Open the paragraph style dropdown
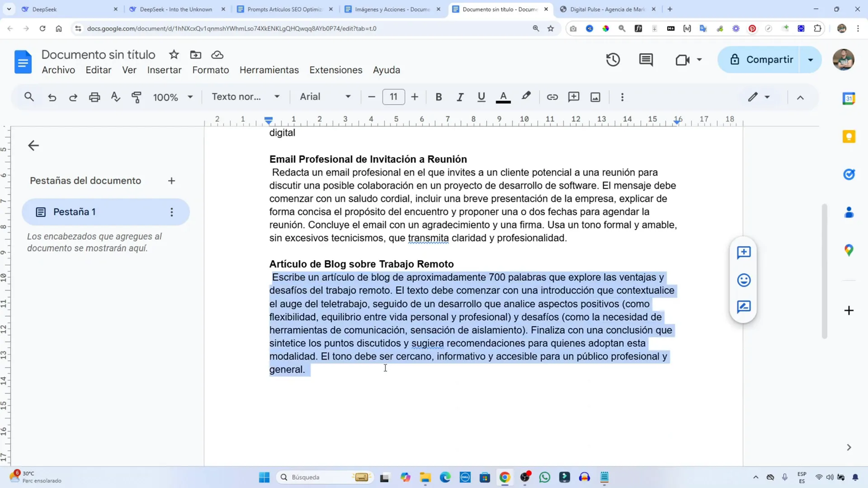This screenshot has width=868, height=488. (245, 97)
